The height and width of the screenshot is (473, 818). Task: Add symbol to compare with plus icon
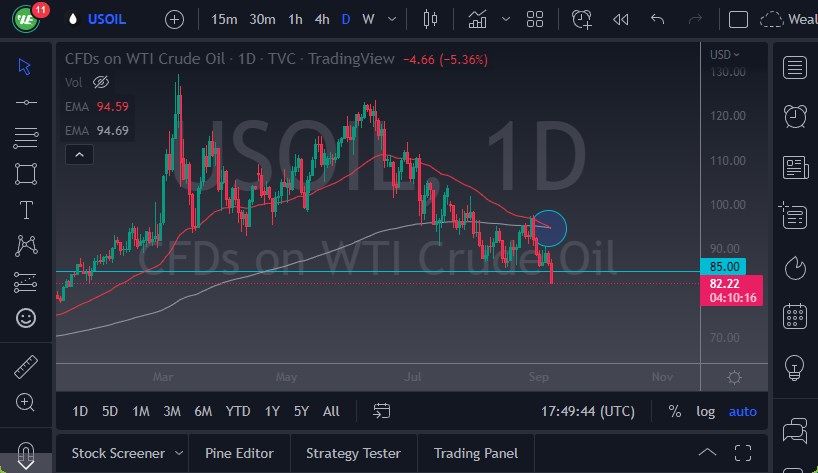[x=174, y=20]
